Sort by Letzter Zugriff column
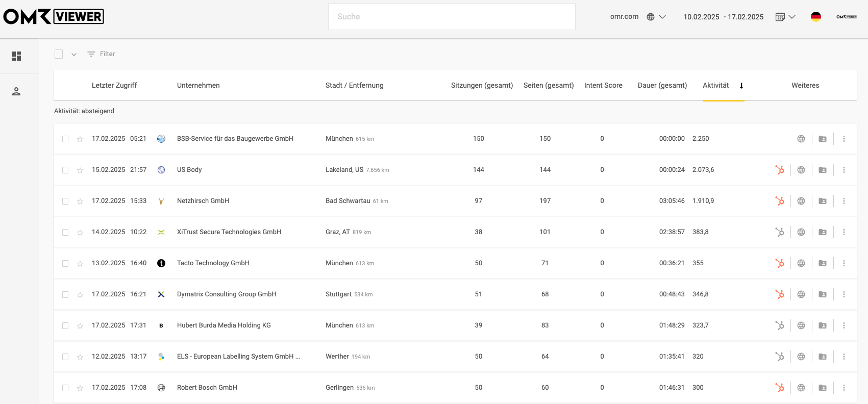Image resolution: width=868 pixels, height=404 pixels. pyautogui.click(x=114, y=86)
